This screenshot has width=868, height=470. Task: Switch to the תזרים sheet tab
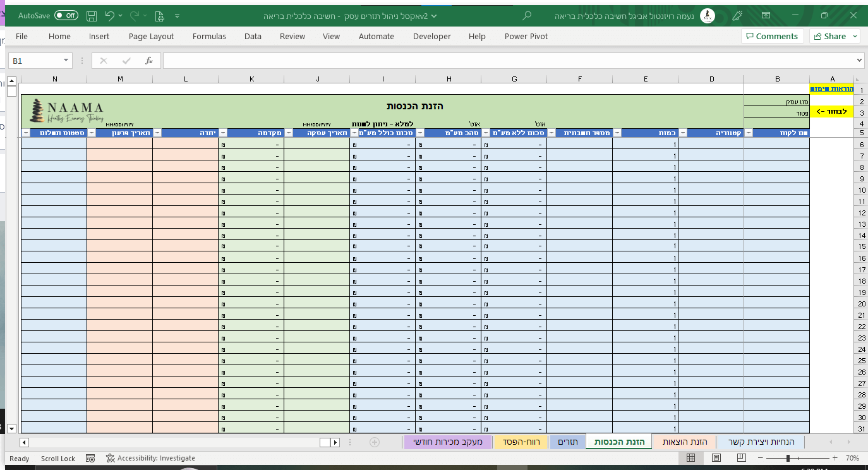[567, 442]
